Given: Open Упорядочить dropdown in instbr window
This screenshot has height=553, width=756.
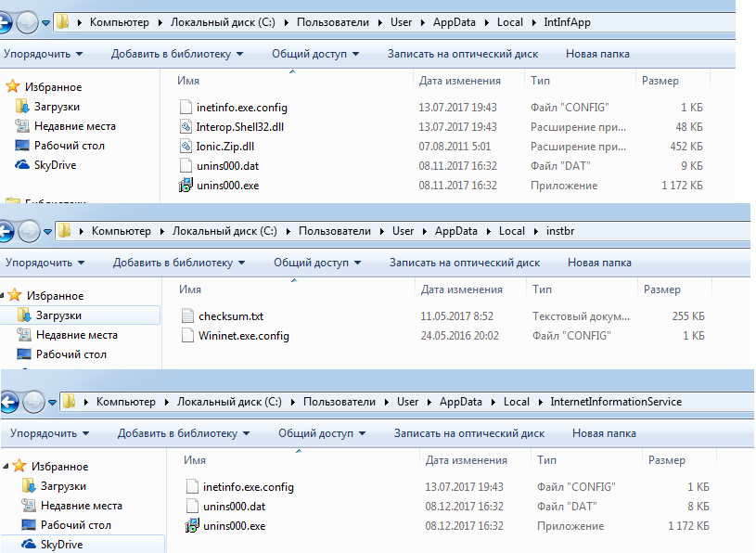Looking at the screenshot, I should [45, 263].
